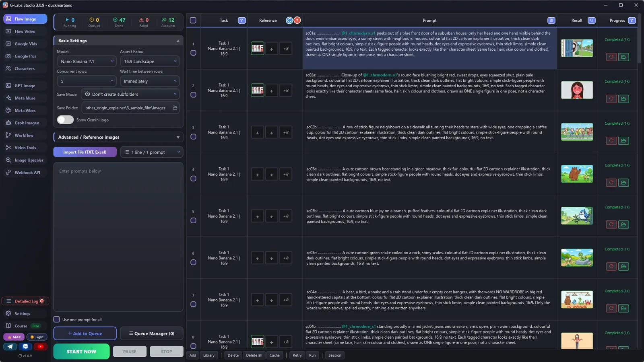The width and height of the screenshot is (644, 362).
Task: Click the +8 reference slot in row 4
Action: 286,175
